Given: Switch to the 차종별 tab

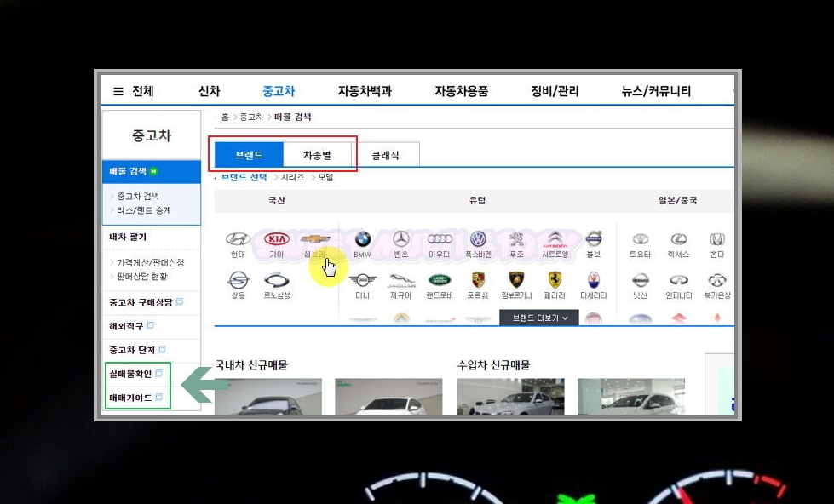Looking at the screenshot, I should point(317,155).
